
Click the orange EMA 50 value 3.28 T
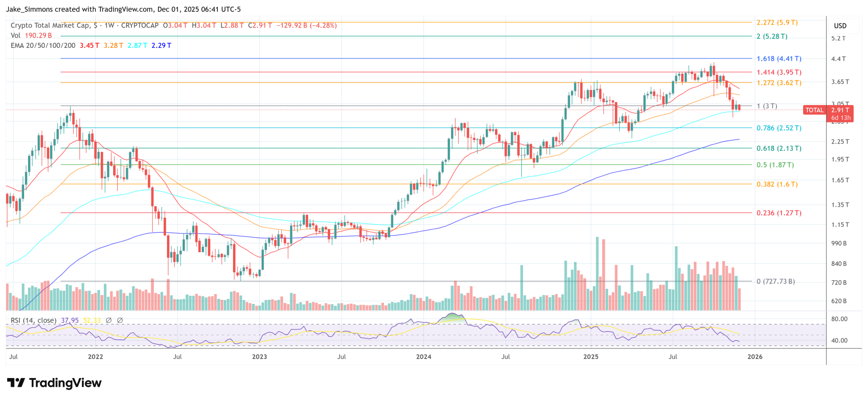(x=113, y=46)
